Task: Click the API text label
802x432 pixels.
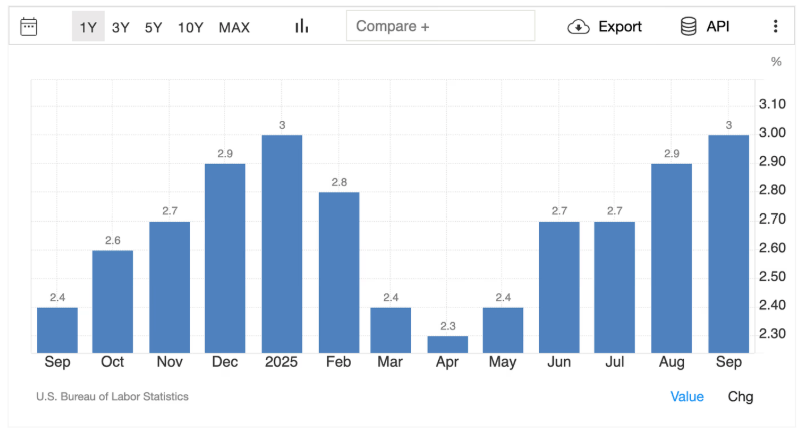Action: pyautogui.click(x=718, y=27)
